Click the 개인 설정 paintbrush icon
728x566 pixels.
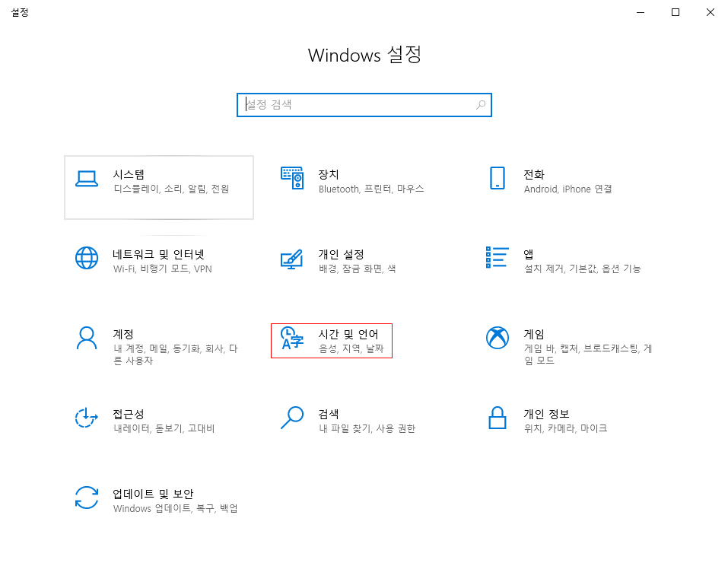point(292,259)
